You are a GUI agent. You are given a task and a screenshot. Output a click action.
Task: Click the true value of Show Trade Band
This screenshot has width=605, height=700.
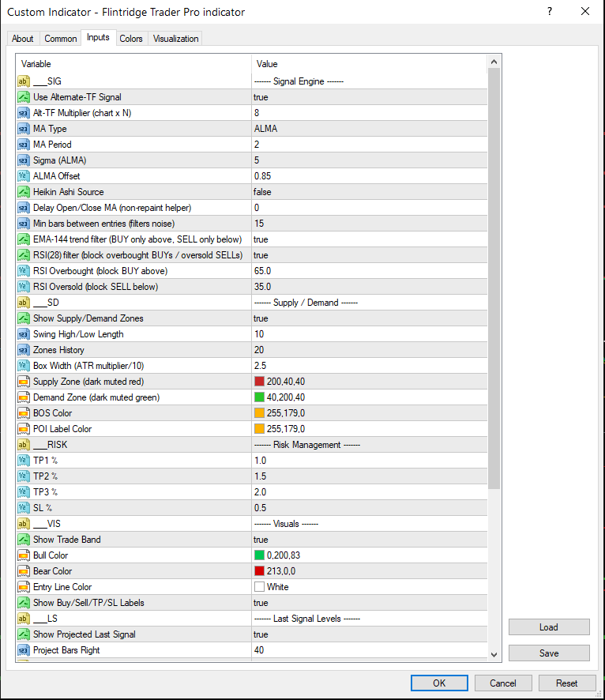click(x=261, y=540)
